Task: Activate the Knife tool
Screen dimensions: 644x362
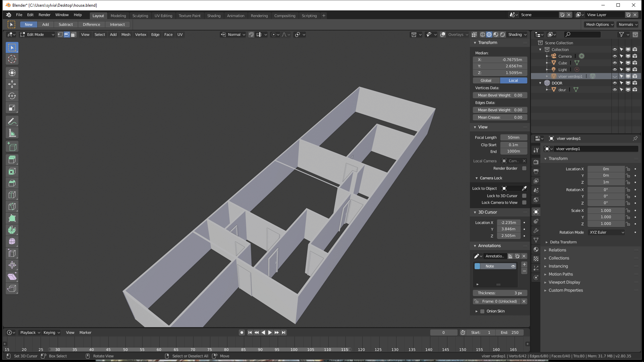Action: click(x=12, y=206)
